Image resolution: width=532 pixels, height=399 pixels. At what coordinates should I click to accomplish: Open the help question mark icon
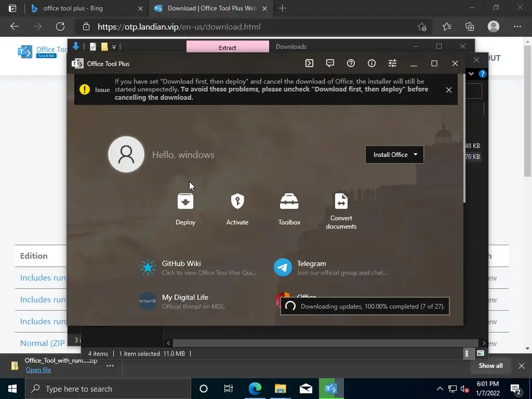pos(351,63)
